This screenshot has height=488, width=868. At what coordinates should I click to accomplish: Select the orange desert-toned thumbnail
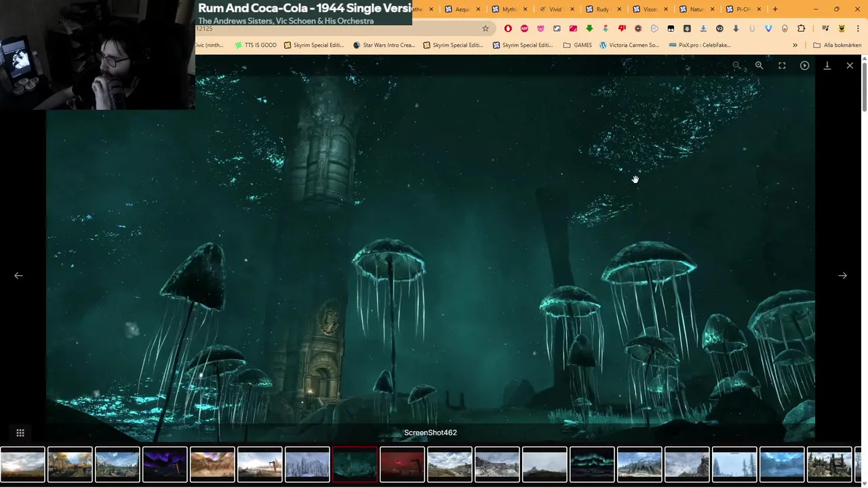pyautogui.click(x=212, y=464)
